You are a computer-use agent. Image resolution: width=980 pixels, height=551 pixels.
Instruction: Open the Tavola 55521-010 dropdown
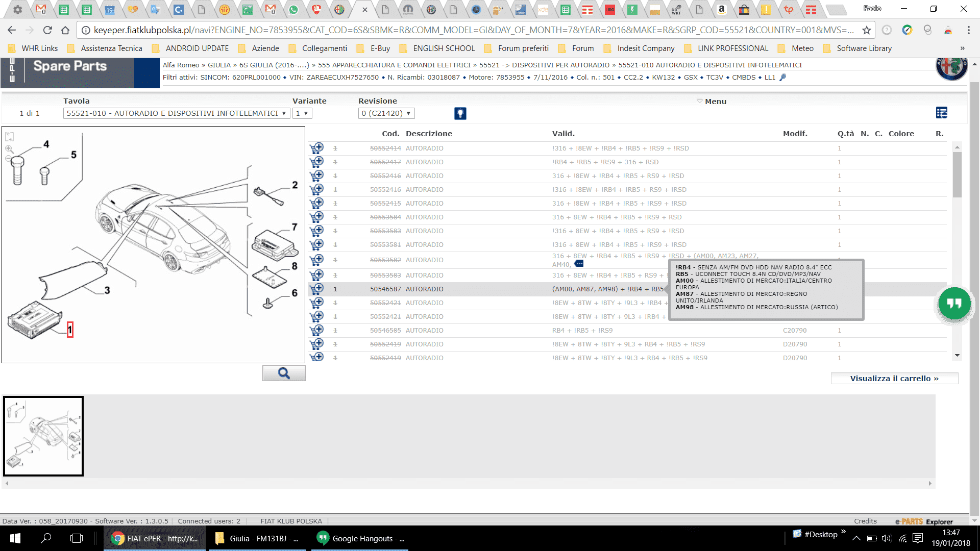coord(177,113)
